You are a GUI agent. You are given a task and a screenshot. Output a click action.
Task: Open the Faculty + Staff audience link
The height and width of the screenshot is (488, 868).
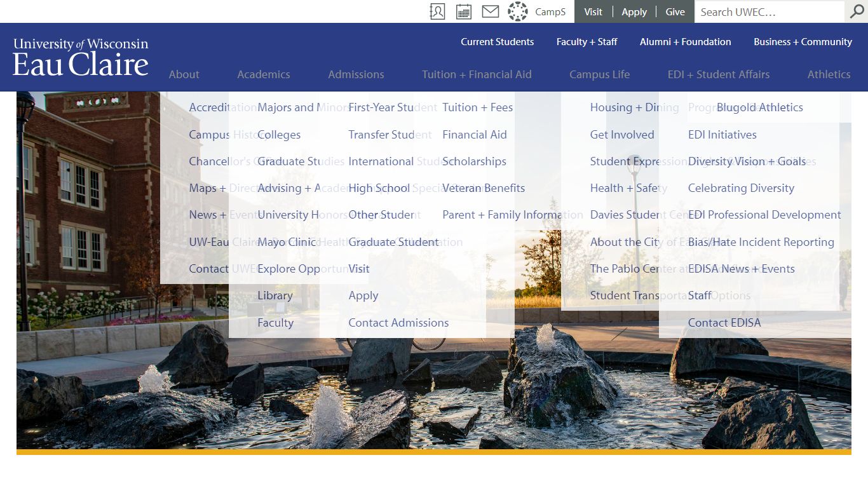[x=587, y=42]
